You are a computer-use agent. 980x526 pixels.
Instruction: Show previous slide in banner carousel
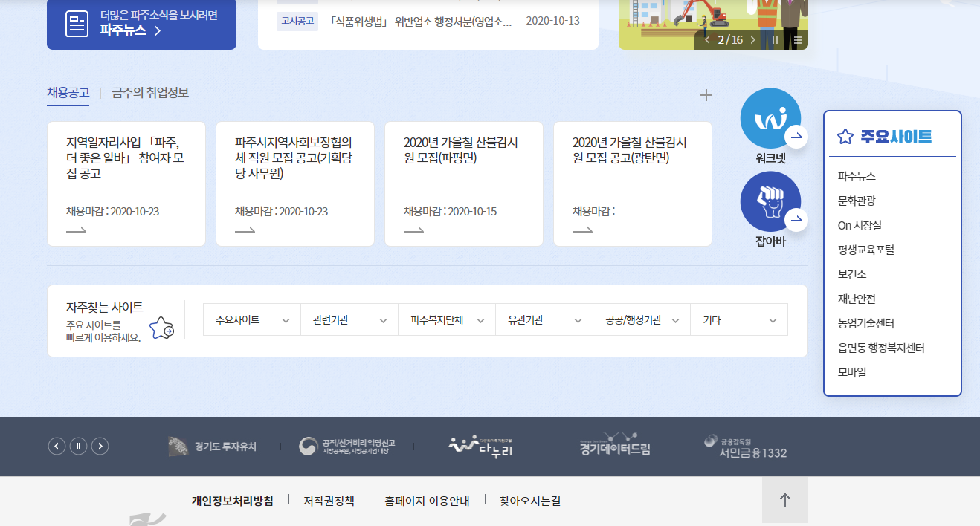point(707,40)
